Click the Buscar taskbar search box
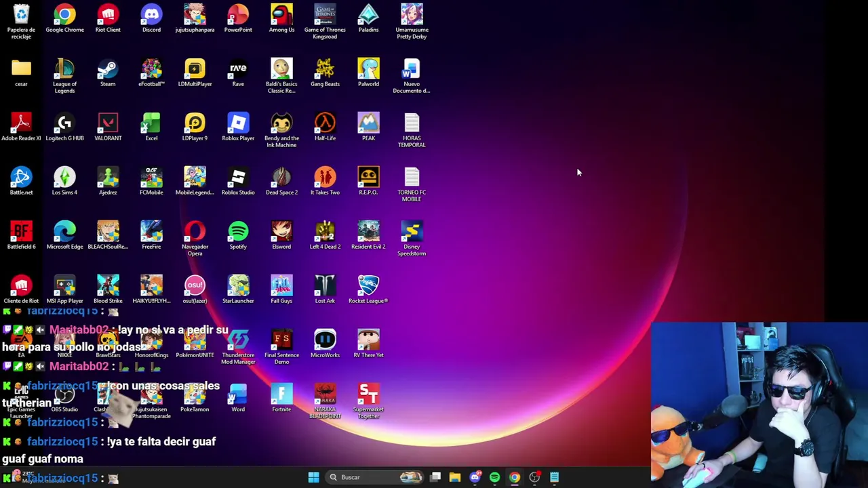Image resolution: width=868 pixels, height=488 pixels. pyautogui.click(x=375, y=477)
